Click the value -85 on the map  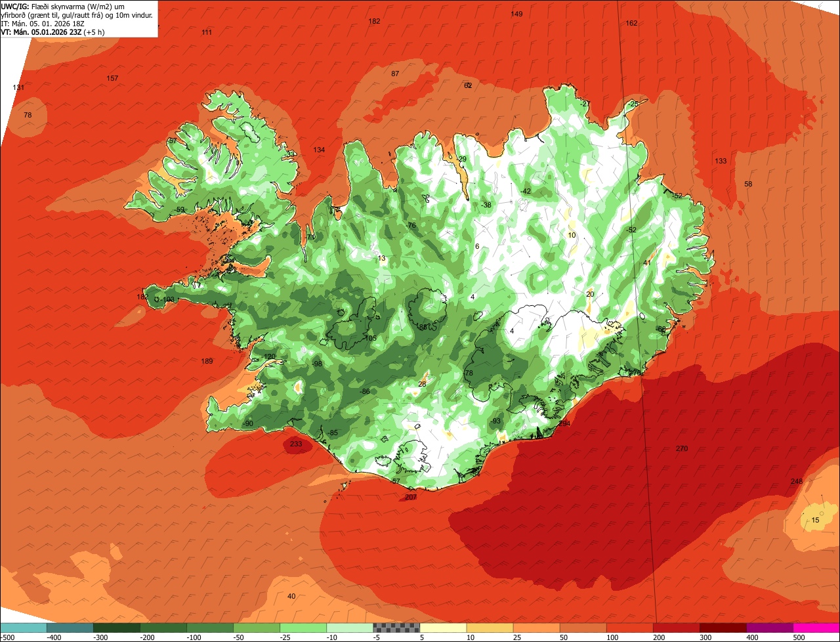(x=333, y=433)
